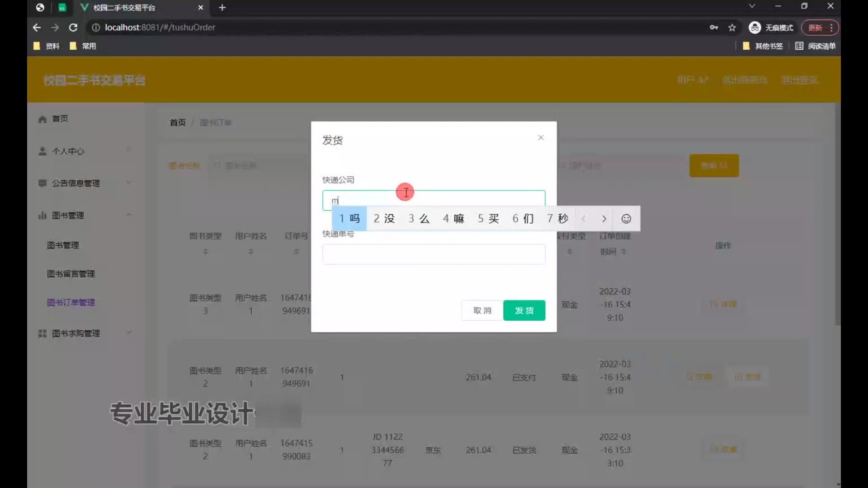This screenshot has height=488, width=868.
Task: Click the site info icon in address bar
Action: pyautogui.click(x=96, y=28)
